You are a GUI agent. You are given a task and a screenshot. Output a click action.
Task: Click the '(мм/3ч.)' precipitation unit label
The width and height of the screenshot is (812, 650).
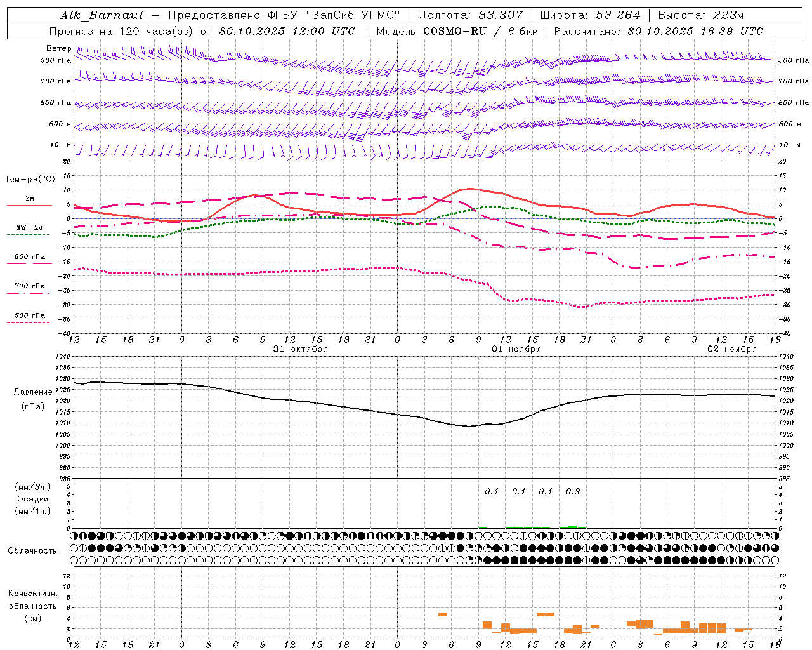[x=33, y=487]
